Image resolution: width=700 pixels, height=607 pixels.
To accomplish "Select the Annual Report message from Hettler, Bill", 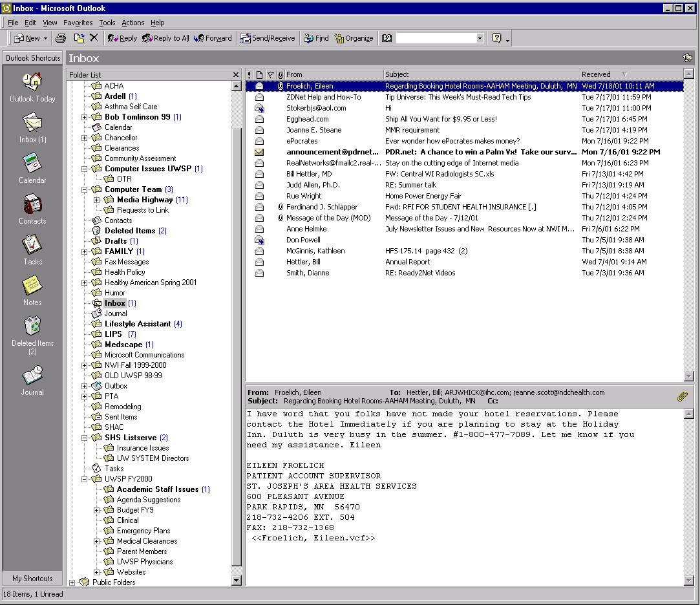I will [x=464, y=262].
